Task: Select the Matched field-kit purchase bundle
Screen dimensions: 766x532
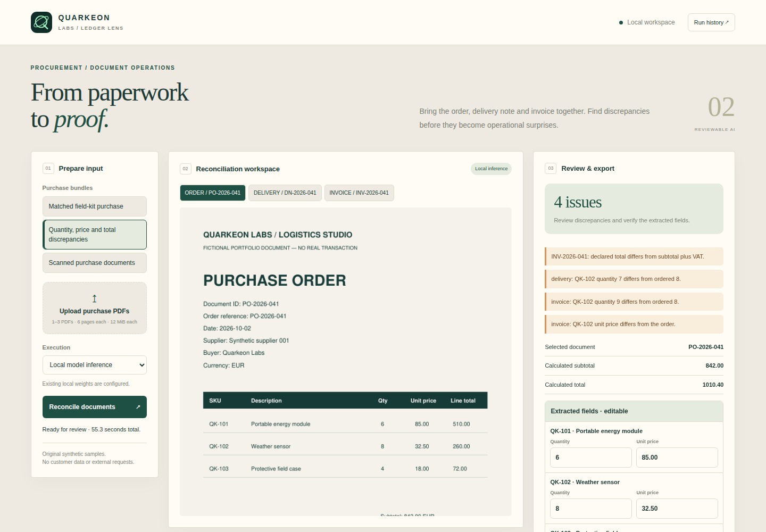Action: [x=95, y=206]
